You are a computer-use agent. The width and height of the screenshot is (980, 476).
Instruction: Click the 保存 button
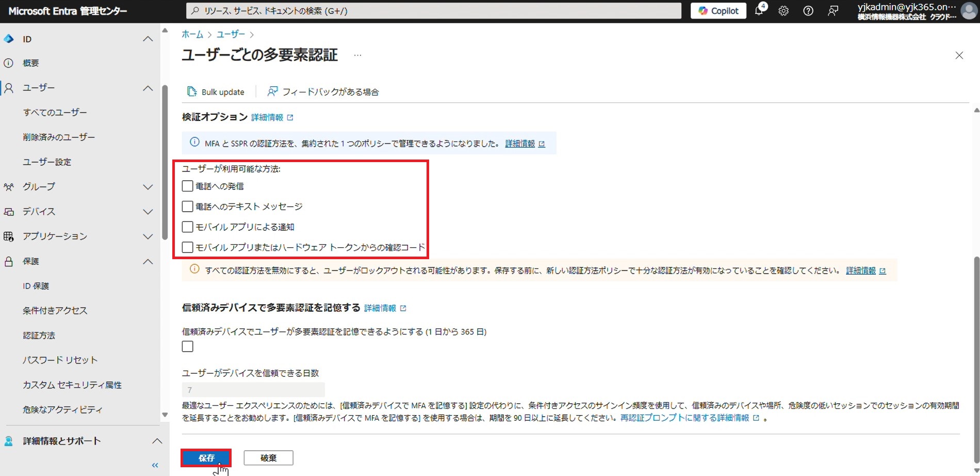(206, 458)
